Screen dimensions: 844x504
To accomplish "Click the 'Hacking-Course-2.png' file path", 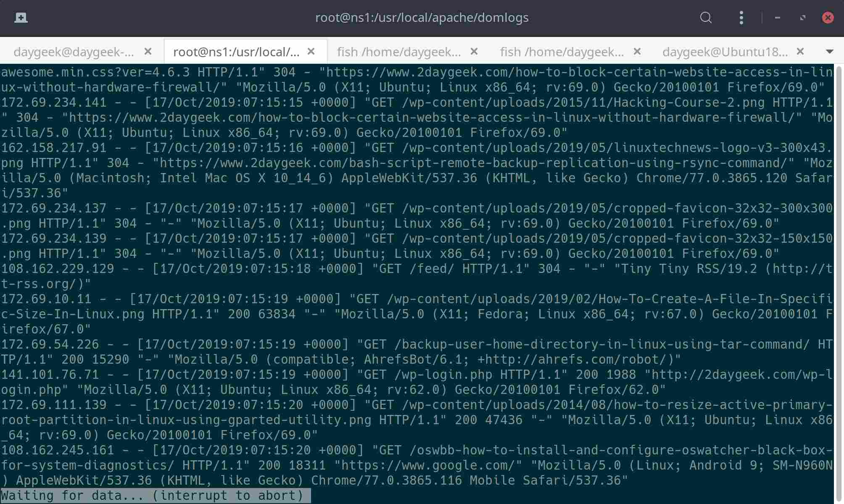I will (x=689, y=102).
